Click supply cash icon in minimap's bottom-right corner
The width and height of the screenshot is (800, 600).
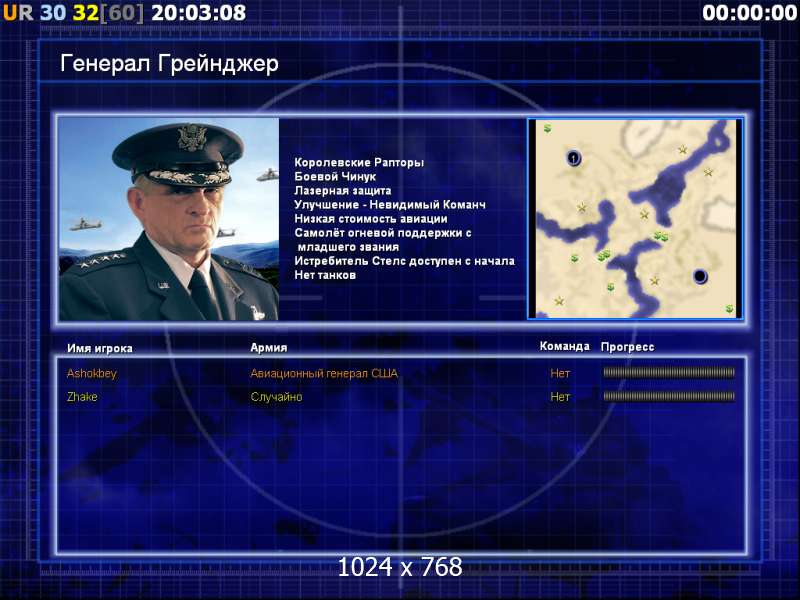tap(730, 309)
